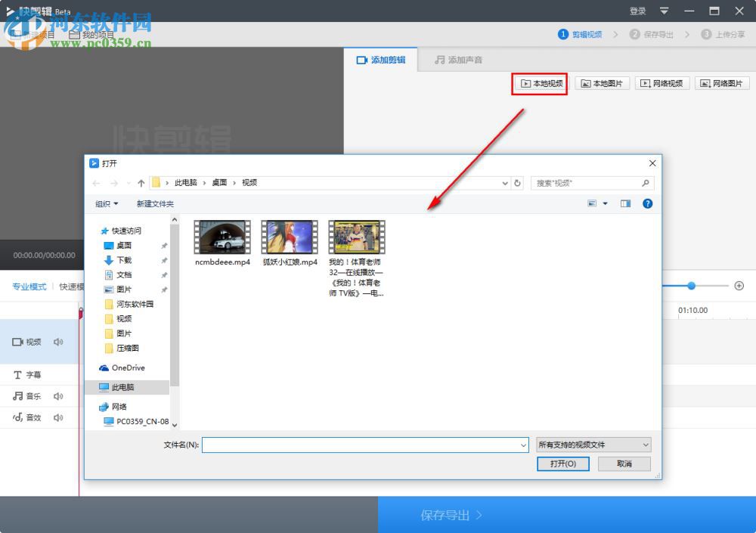
Task: Click 新建文件夹 new folder
Action: [x=155, y=203]
